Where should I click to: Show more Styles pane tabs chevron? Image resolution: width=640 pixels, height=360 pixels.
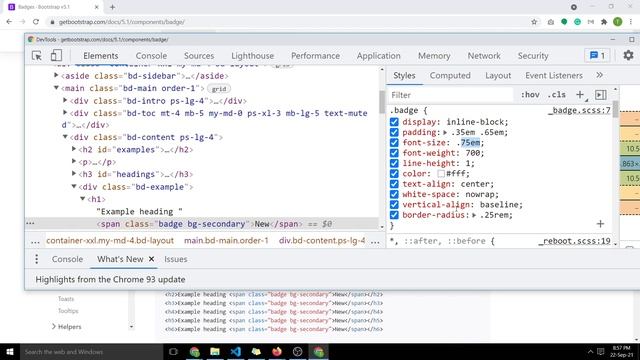click(599, 75)
